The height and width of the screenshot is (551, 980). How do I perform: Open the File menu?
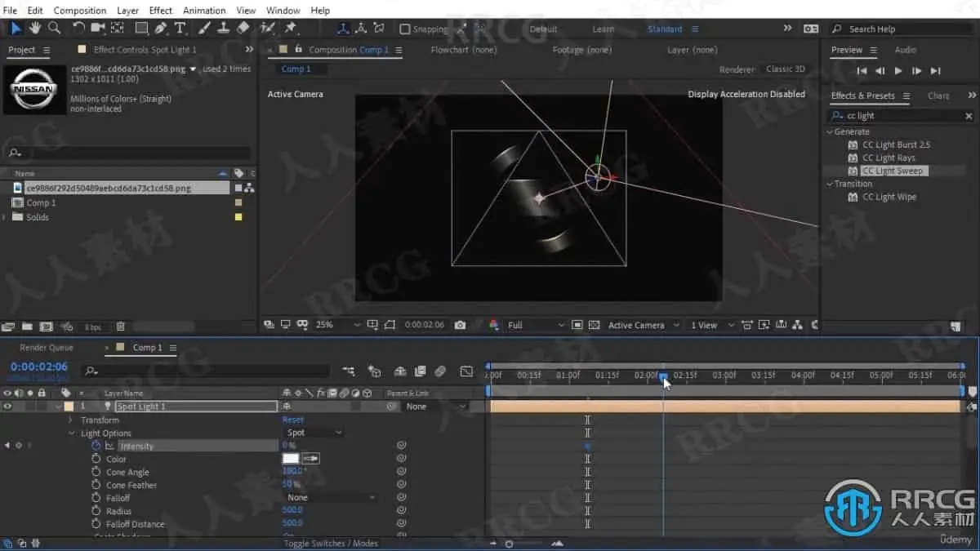[x=10, y=10]
